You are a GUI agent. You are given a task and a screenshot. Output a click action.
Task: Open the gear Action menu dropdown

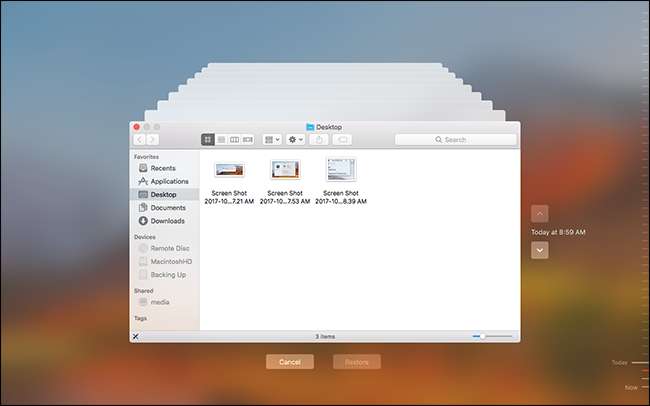(297, 140)
